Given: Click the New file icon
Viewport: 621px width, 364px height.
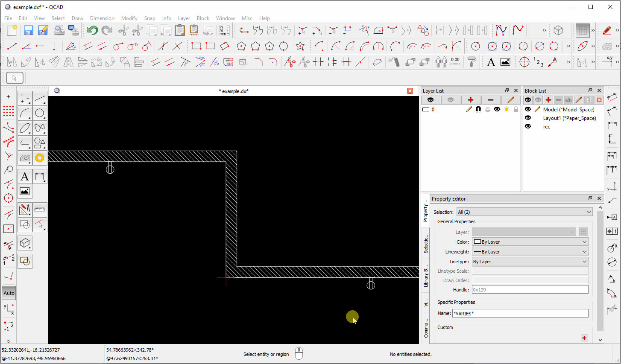Looking at the screenshot, I should click(12, 30).
